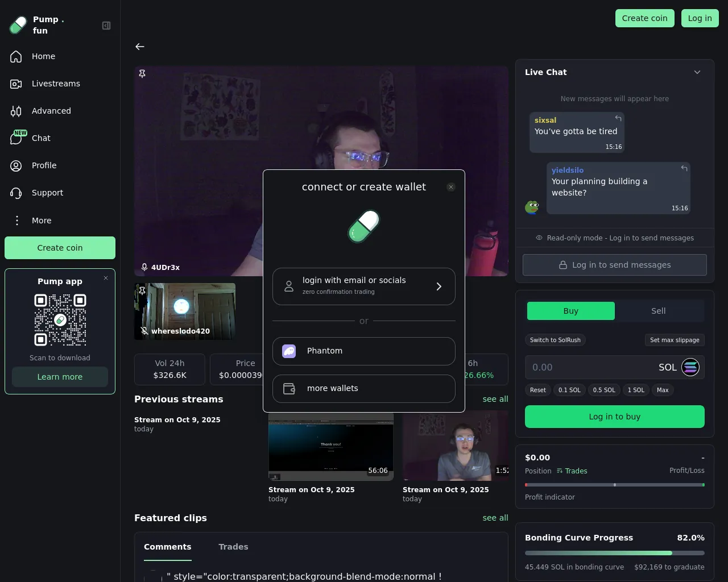
Task: Switch to the Comments tab
Action: (x=168, y=547)
